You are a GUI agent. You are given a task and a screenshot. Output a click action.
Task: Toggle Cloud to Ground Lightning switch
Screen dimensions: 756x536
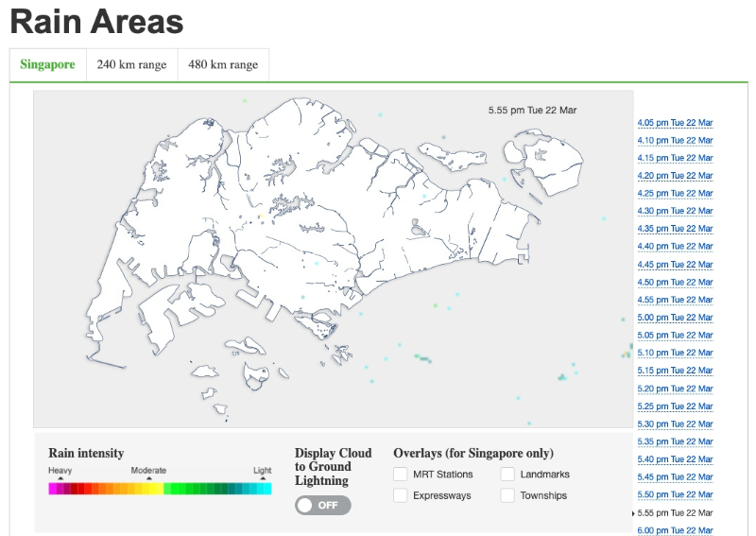coord(322,505)
